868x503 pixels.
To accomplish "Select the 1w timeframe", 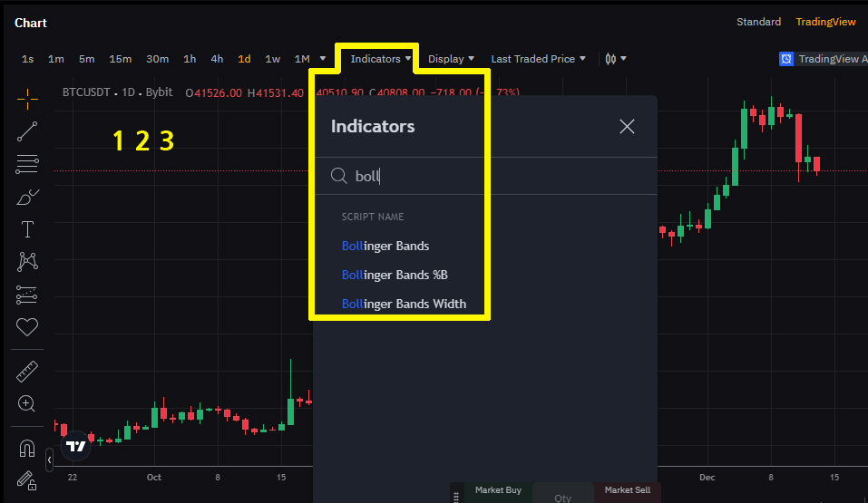I will coord(272,59).
